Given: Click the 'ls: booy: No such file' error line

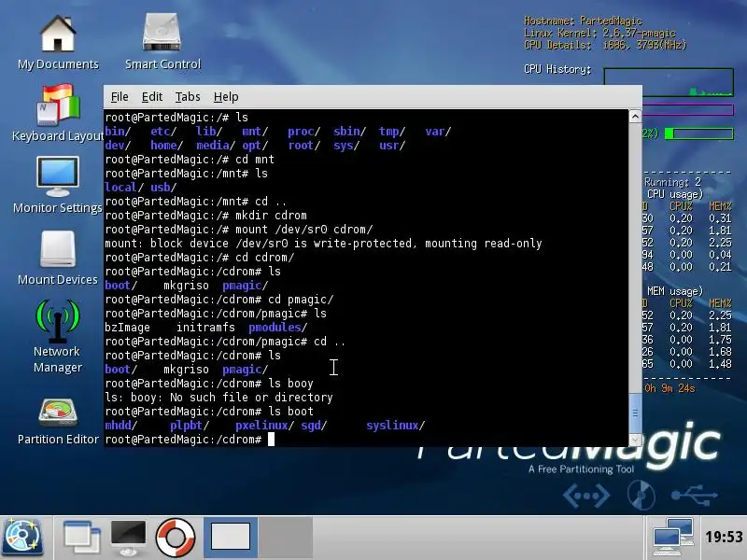Looking at the screenshot, I should tap(218, 398).
